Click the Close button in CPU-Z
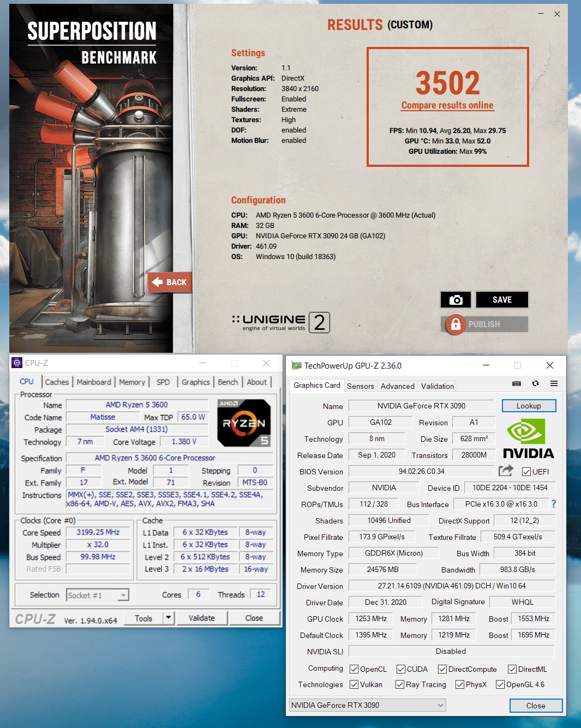581x728 pixels. 254,618
